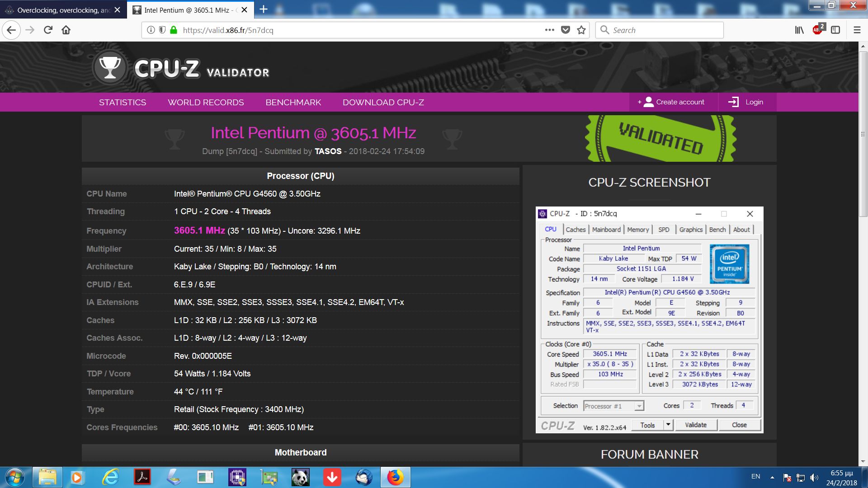
Task: Open the Firefox Library icon
Action: pyautogui.click(x=799, y=30)
